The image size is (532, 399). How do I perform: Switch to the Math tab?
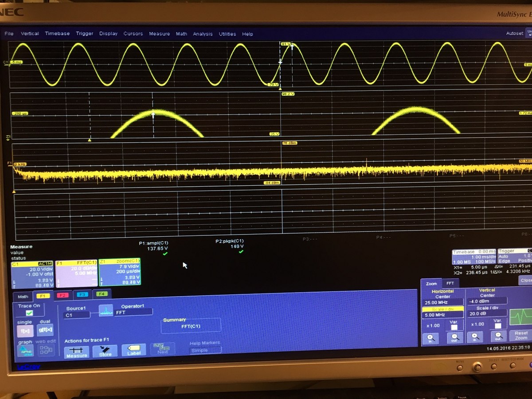point(23,297)
